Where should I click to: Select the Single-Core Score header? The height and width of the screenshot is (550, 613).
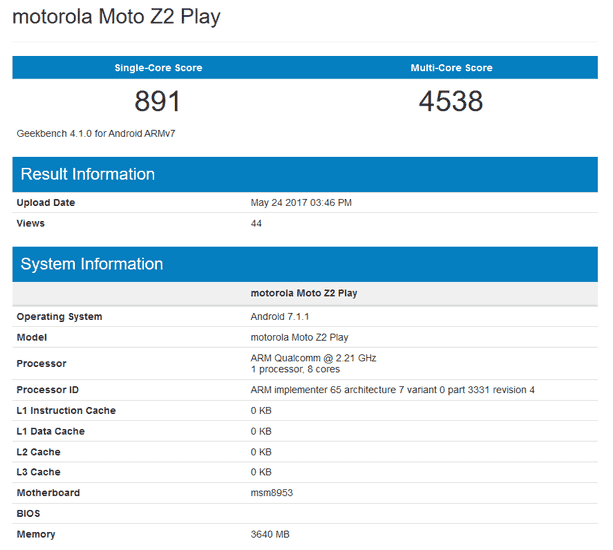[x=158, y=68]
